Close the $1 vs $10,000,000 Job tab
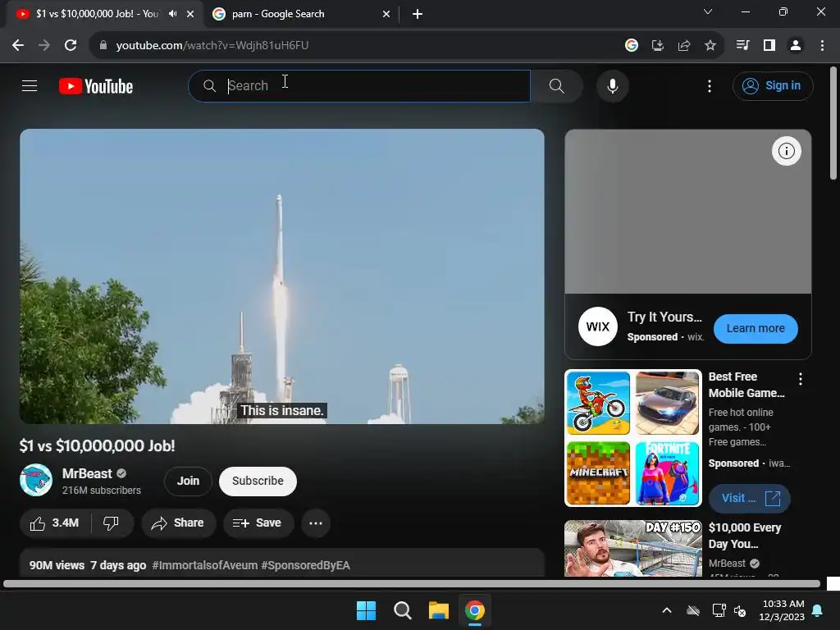The width and height of the screenshot is (840, 630). pos(190,14)
